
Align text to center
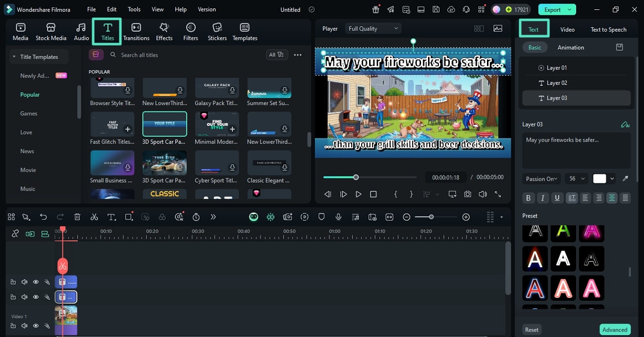[612, 198]
